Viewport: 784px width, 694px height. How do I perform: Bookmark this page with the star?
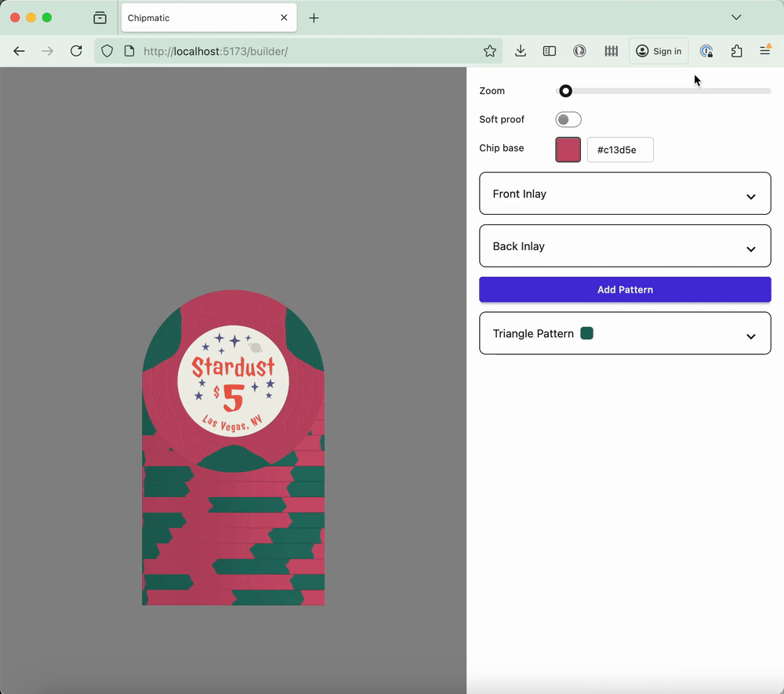pos(490,51)
